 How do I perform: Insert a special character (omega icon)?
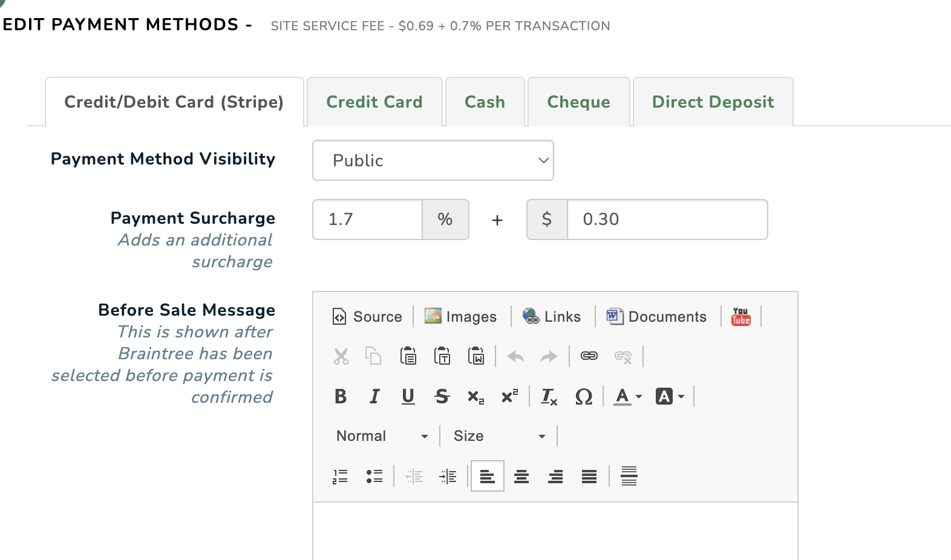click(583, 397)
